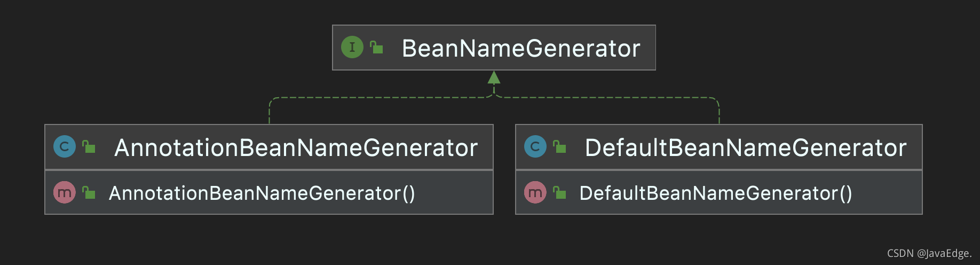Click the visibility icon on DefaultBeanNameGenerator class header
The image size is (980, 265).
point(560,147)
